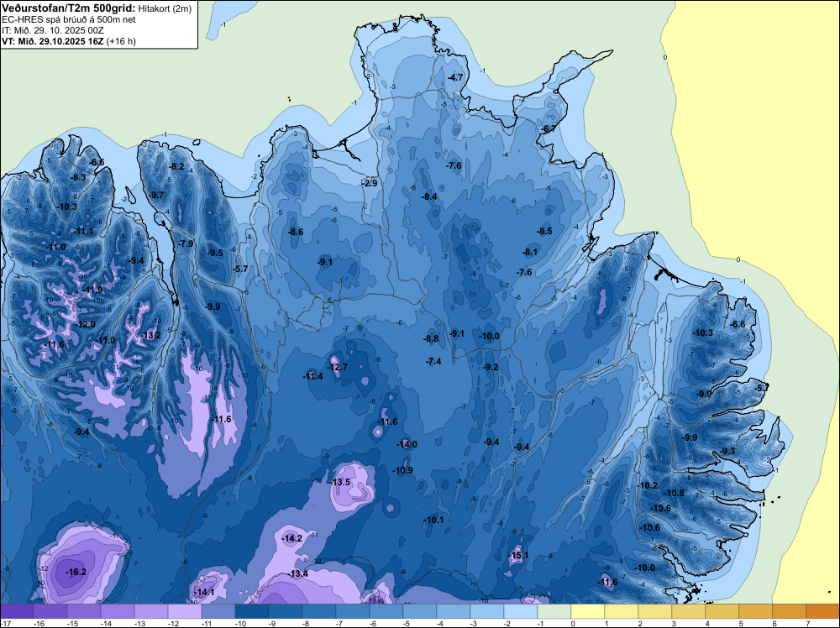Viewport: 840px width, 628px height.
Task: Click the -8.6 temperature label
Action: point(296,232)
